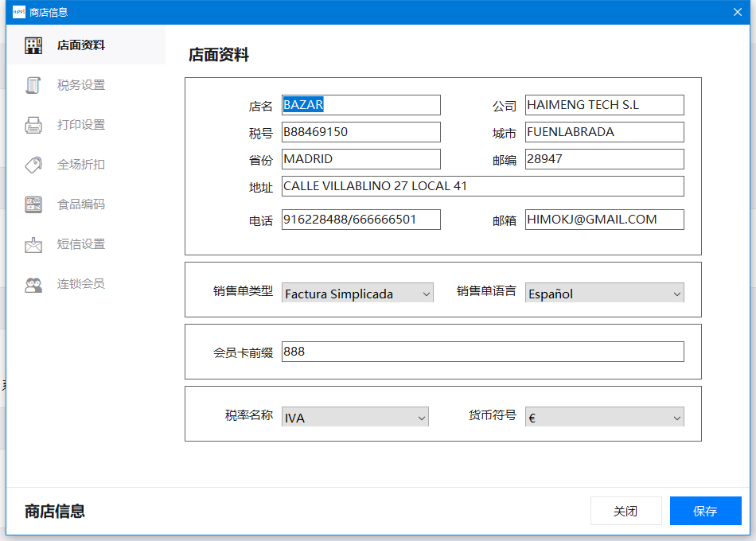Click the 税率名称 field label
Viewport: 756px width, 541px height.
pos(249,415)
